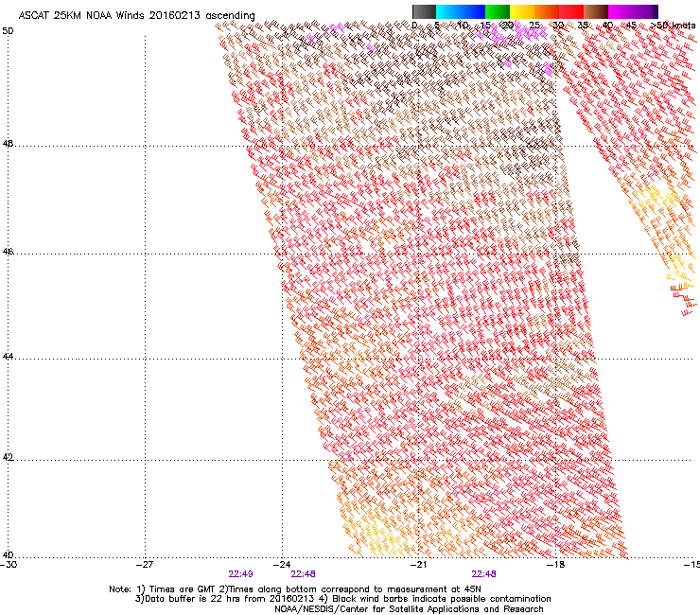Click the '25' label under the color bar
This screenshot has height=615, width=700.
point(534,26)
